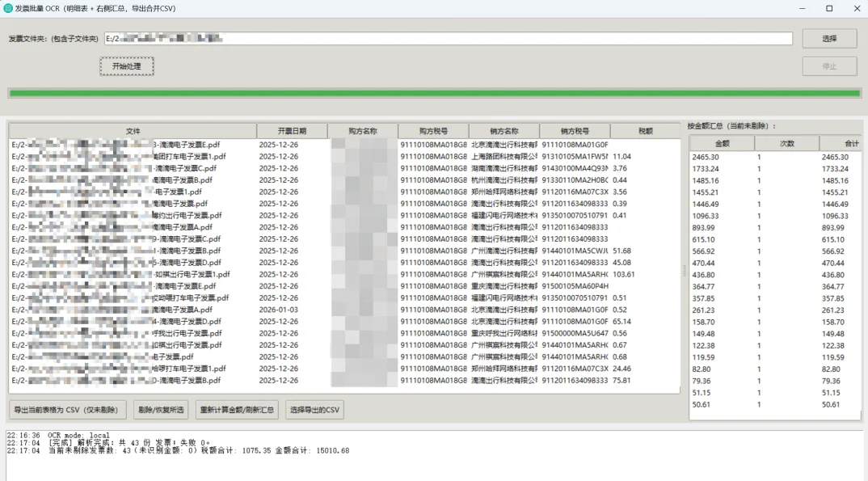The height and width of the screenshot is (481, 868).
Task: Click 50.61 in the 金额 summary column
Action: point(701,405)
